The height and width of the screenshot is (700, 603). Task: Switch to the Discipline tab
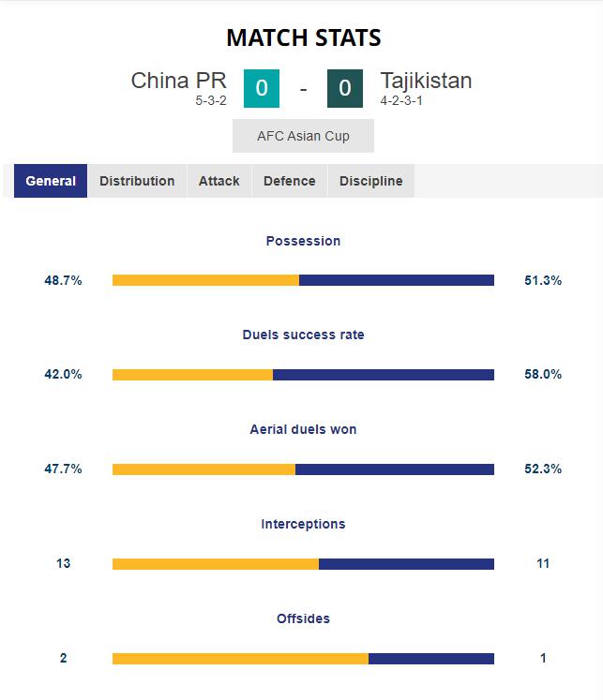370,181
